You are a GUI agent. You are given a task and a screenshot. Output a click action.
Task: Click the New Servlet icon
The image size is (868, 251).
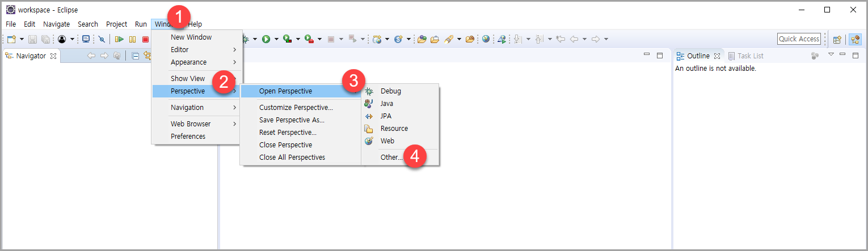coord(398,39)
